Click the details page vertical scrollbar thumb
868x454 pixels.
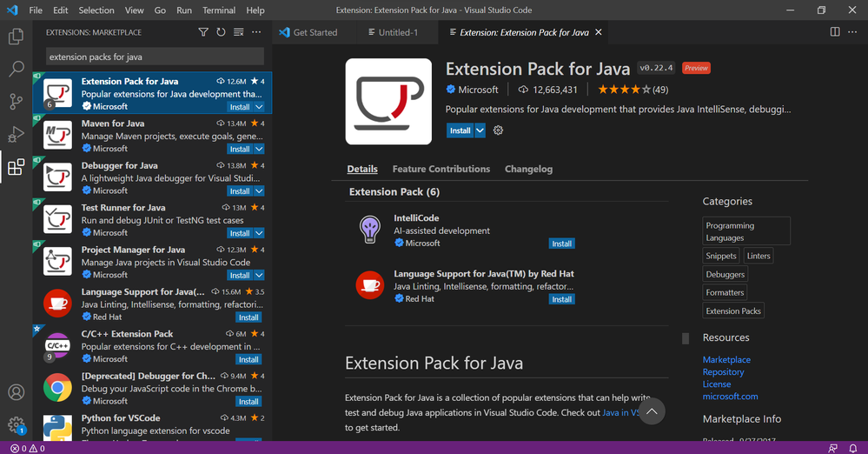pyautogui.click(x=686, y=338)
